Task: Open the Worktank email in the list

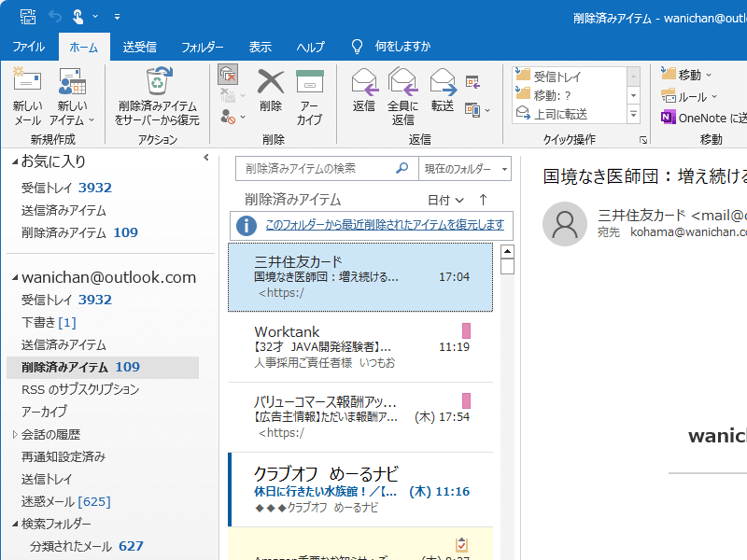Action: point(360,347)
